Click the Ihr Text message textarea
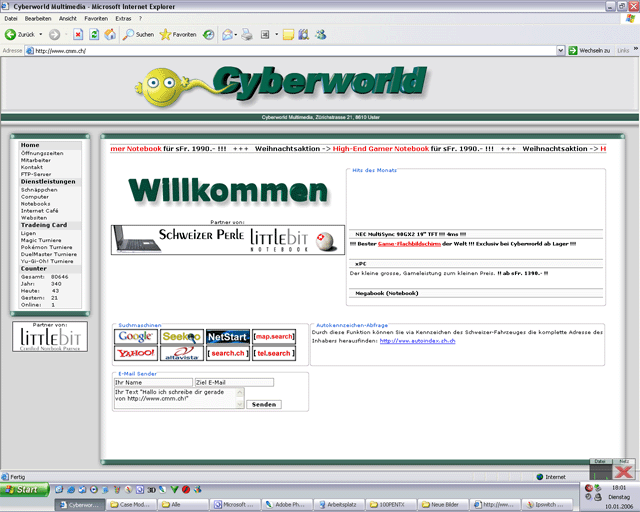 pos(179,398)
